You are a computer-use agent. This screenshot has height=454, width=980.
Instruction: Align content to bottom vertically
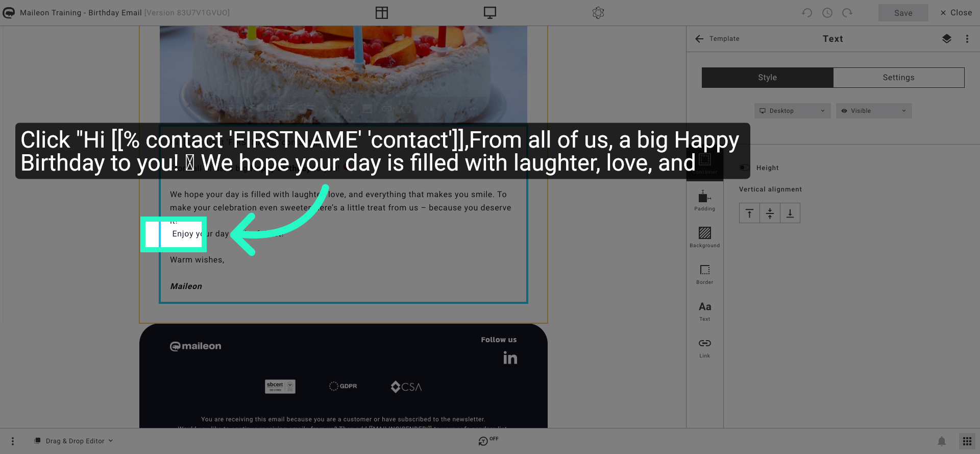click(790, 213)
